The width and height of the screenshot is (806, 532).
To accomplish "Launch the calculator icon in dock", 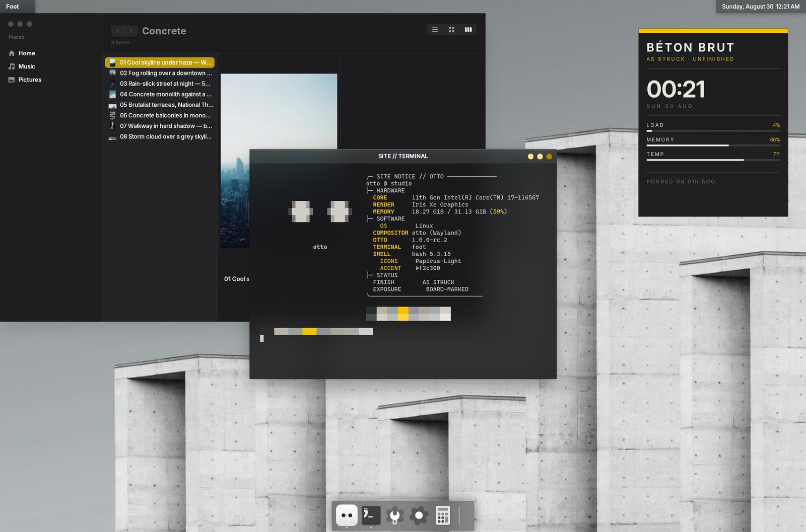I will tap(442, 515).
